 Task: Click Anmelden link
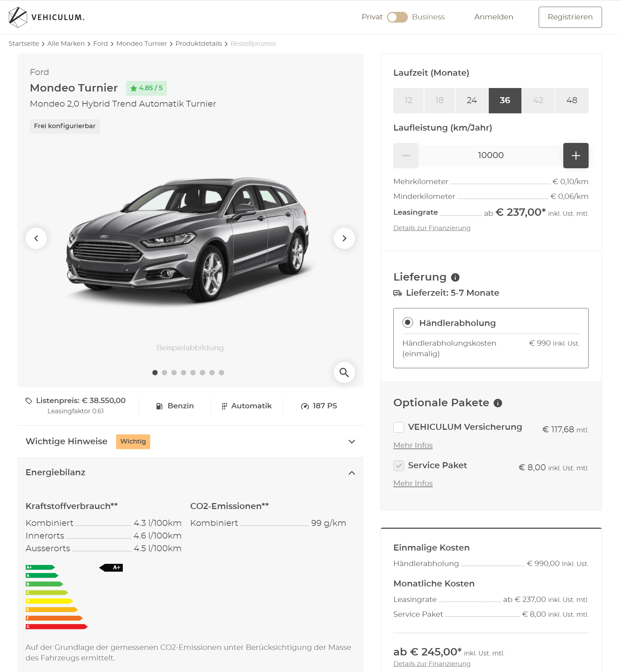pyautogui.click(x=494, y=17)
